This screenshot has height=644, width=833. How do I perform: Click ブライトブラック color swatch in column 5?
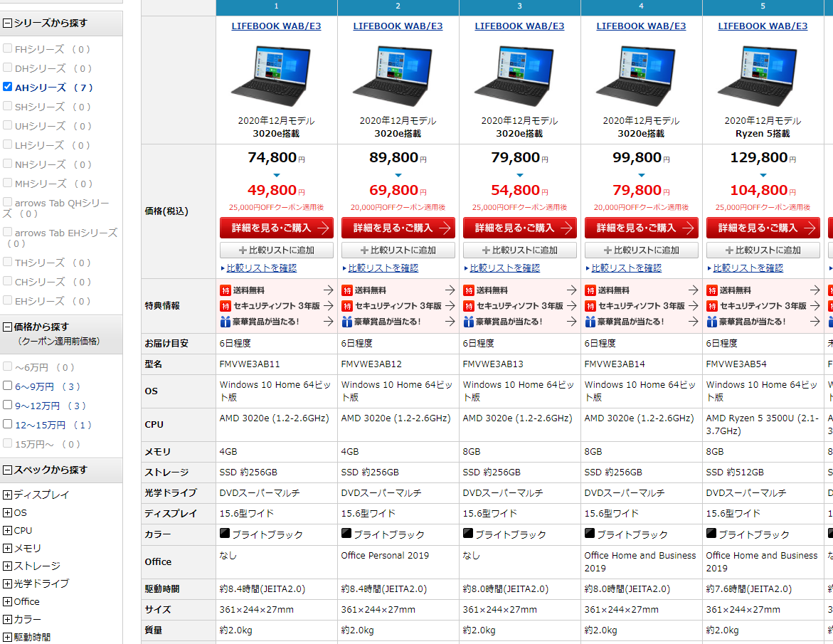coord(711,532)
